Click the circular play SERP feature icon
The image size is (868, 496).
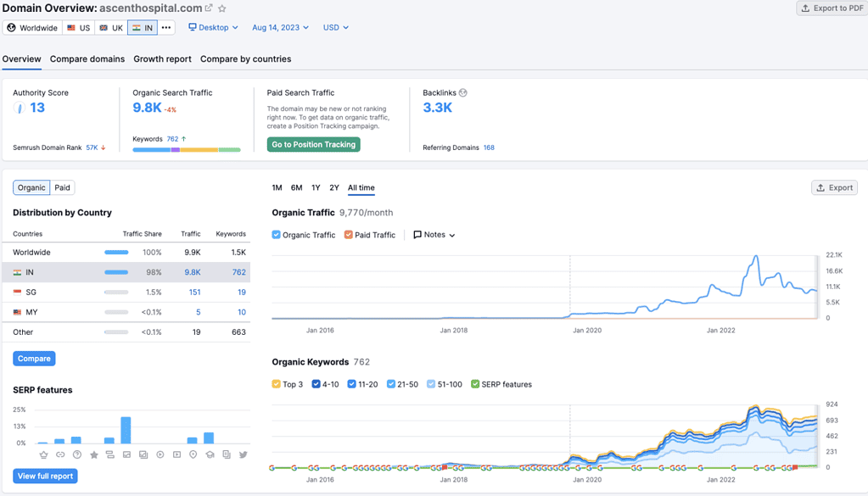coord(160,454)
